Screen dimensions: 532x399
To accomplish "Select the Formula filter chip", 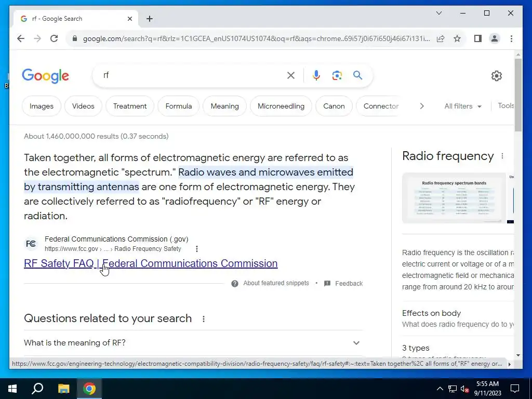I will (x=179, y=106).
